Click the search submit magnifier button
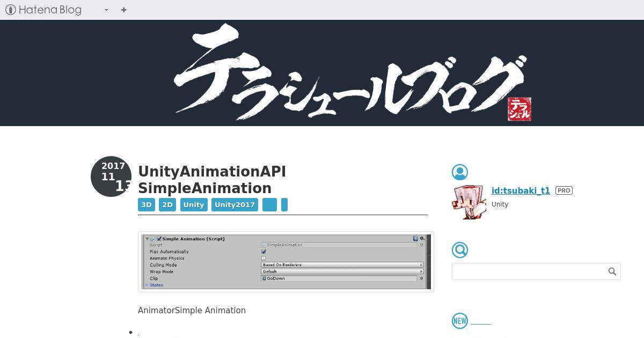 point(612,271)
